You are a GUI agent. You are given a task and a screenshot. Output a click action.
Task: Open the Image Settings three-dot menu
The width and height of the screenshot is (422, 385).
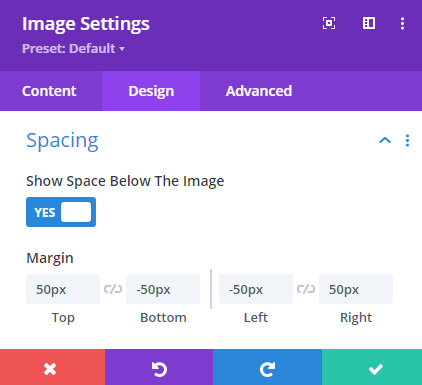pos(402,23)
